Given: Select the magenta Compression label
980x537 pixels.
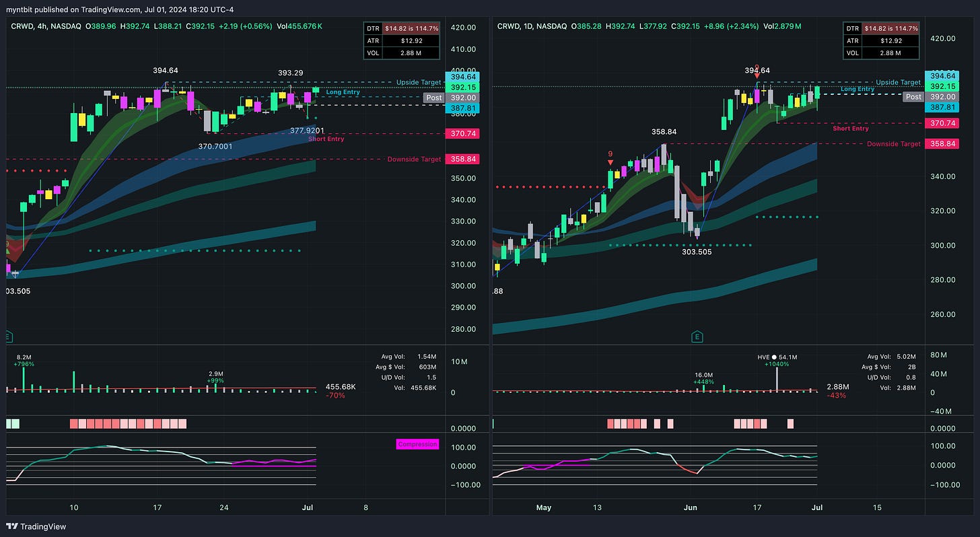Looking at the screenshot, I should (417, 444).
